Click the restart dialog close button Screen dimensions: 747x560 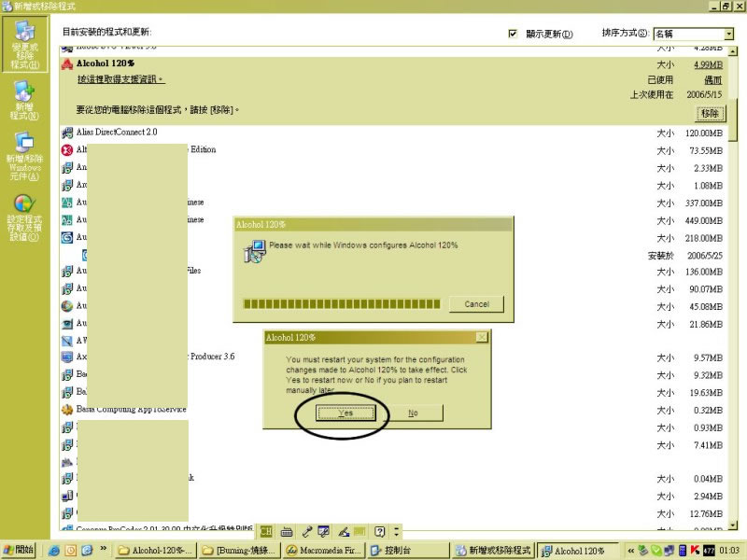482,337
